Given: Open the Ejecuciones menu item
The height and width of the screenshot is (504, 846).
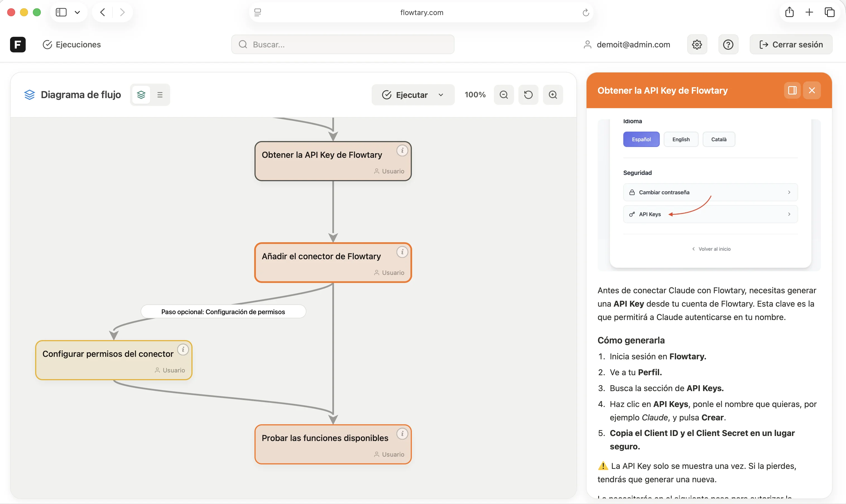Looking at the screenshot, I should [72, 45].
